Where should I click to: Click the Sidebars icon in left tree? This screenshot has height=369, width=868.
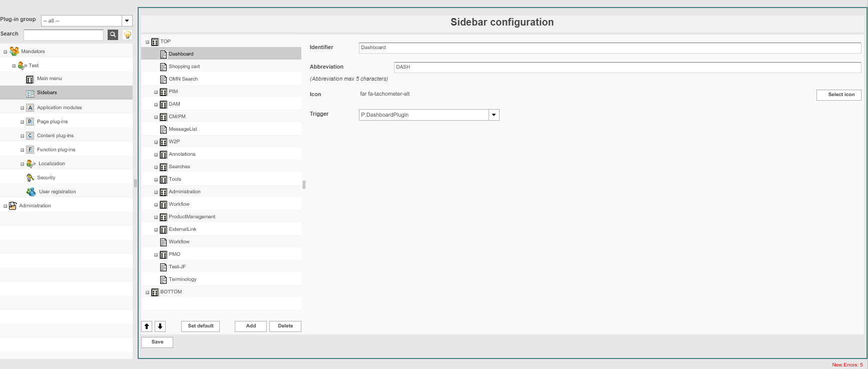[30, 93]
